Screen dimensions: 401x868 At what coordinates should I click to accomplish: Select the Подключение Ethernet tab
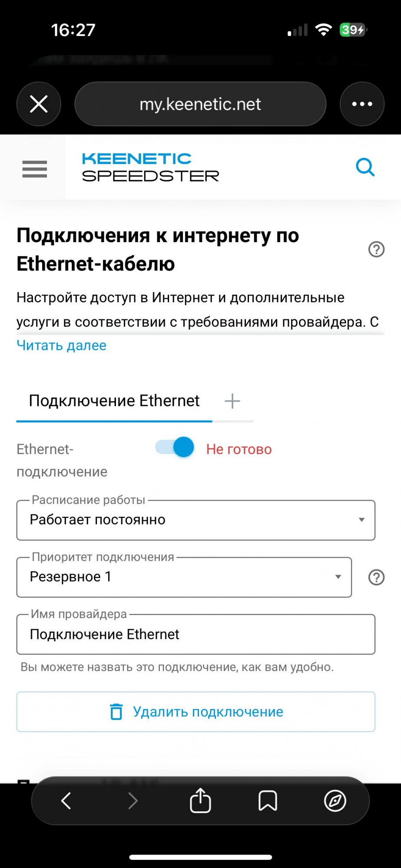point(114,401)
